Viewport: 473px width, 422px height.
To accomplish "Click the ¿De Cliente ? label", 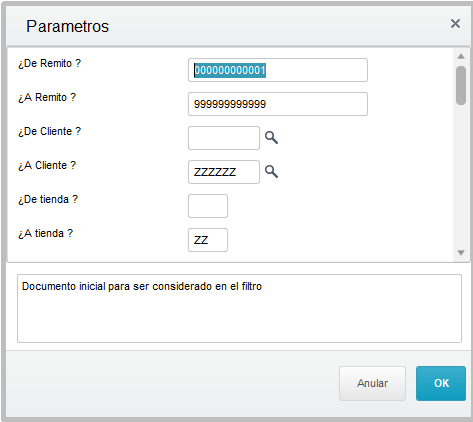I will pos(49,131).
